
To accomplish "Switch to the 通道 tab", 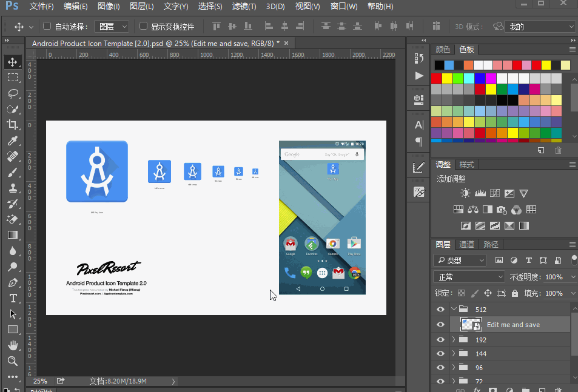I will pos(466,244).
